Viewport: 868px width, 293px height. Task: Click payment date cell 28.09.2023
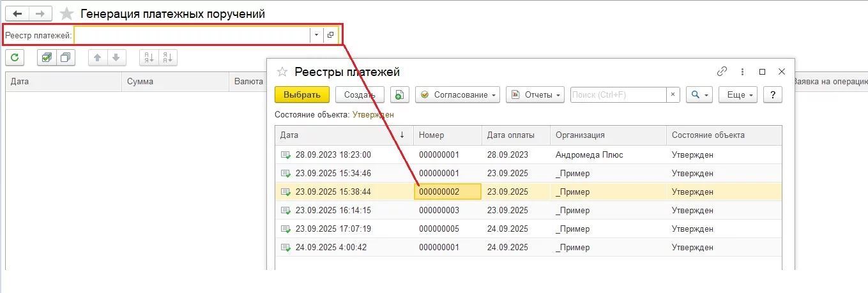[516, 154]
